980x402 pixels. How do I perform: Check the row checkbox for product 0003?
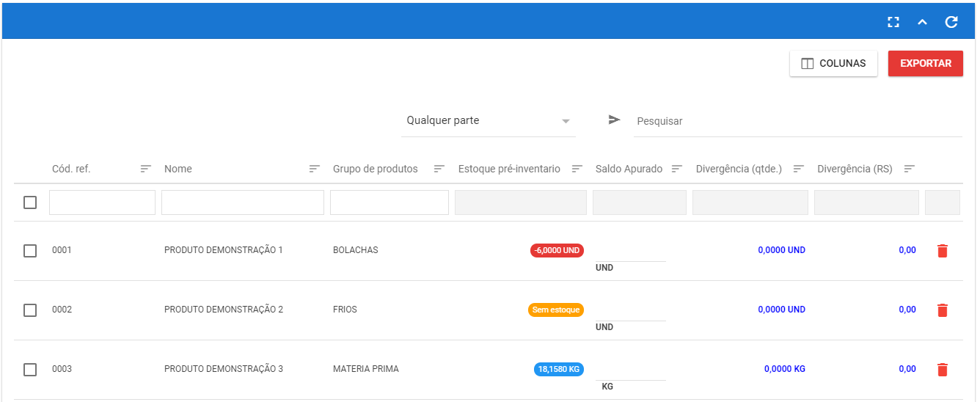tap(30, 370)
